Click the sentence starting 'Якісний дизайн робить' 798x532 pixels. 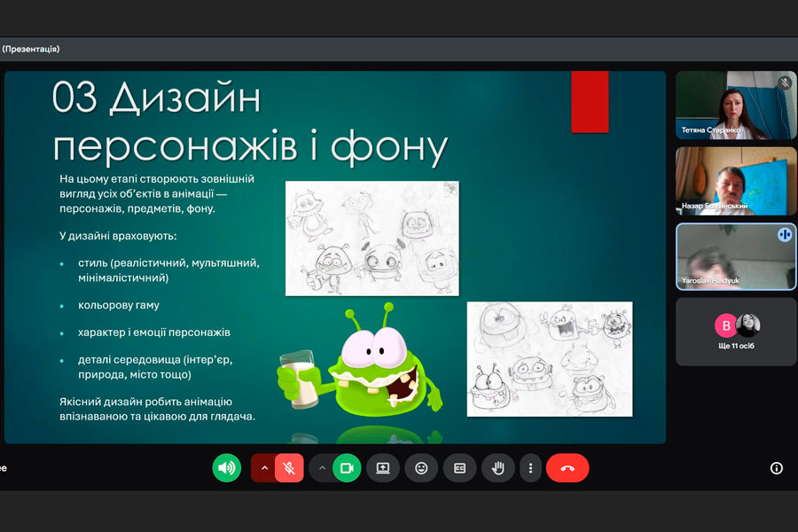pyautogui.click(x=157, y=409)
